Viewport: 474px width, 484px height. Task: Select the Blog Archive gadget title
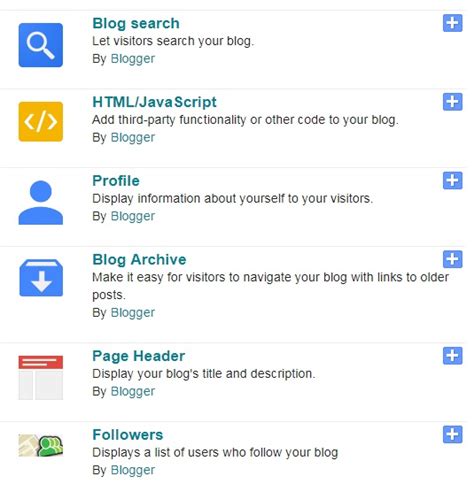(x=139, y=260)
